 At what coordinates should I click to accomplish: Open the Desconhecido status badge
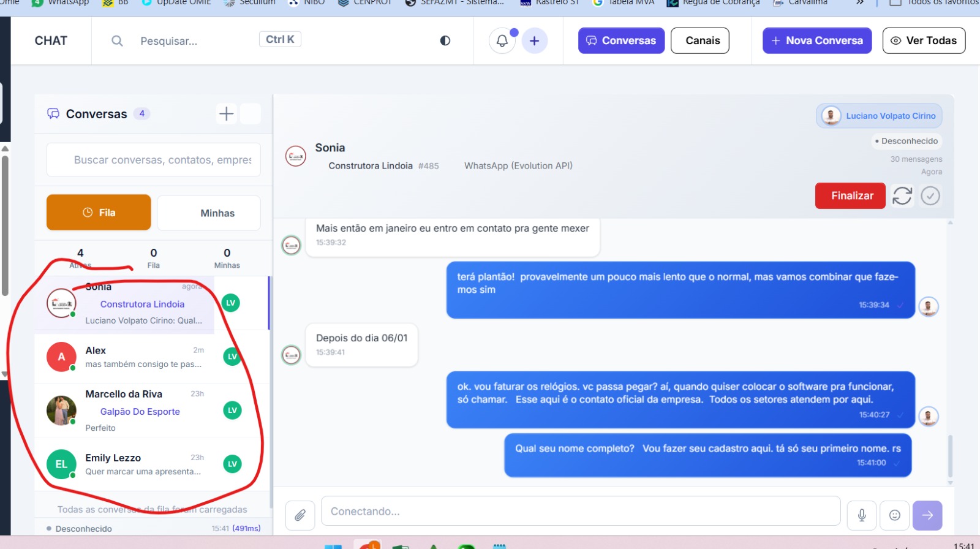tap(906, 141)
